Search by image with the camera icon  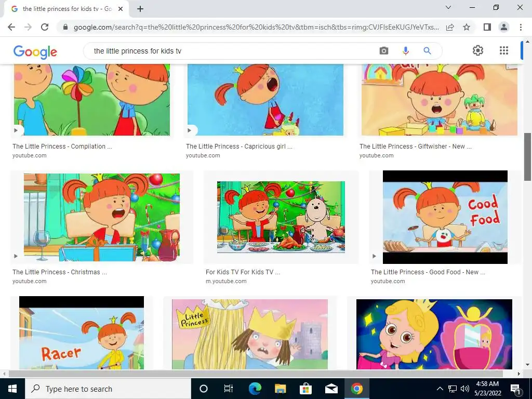(384, 51)
